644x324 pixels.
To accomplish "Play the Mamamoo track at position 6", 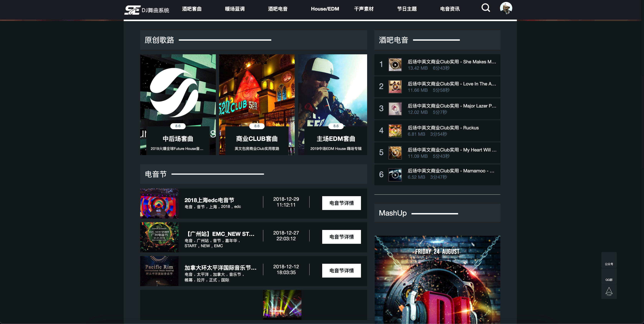I will pyautogui.click(x=395, y=174).
